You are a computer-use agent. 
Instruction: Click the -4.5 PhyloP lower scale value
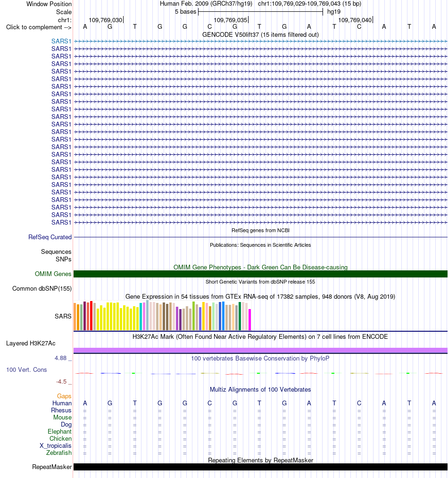pyautogui.click(x=61, y=382)
